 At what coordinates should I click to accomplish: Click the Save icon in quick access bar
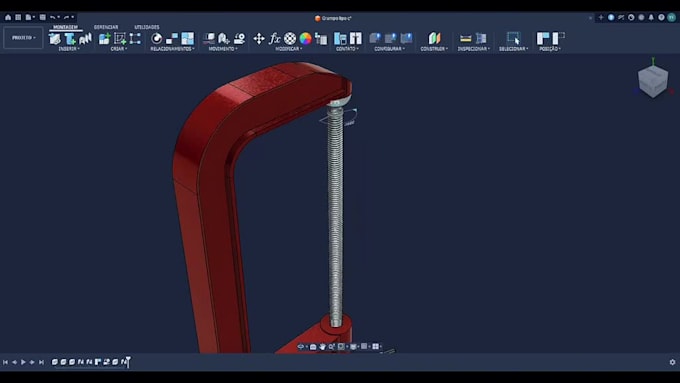(42, 17)
